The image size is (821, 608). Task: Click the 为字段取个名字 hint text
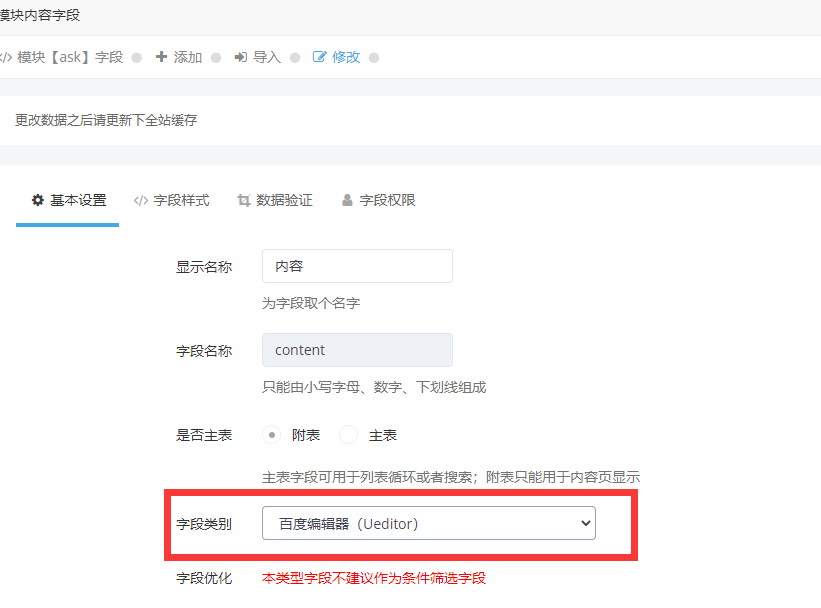(311, 303)
